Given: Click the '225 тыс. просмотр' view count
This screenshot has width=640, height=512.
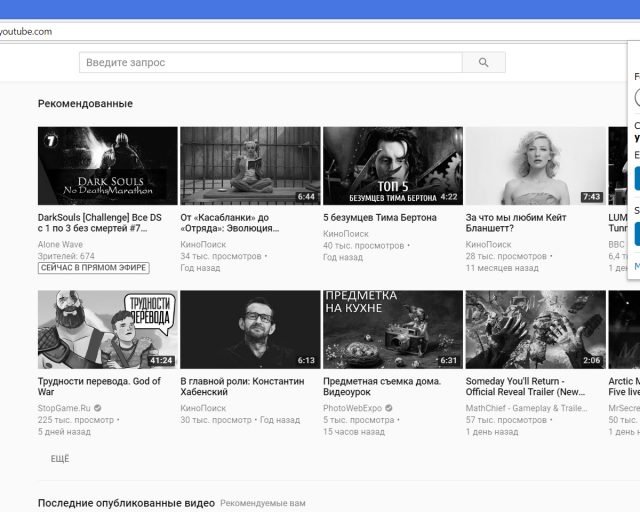Looking at the screenshot, I should pyautogui.click(x=76, y=420).
